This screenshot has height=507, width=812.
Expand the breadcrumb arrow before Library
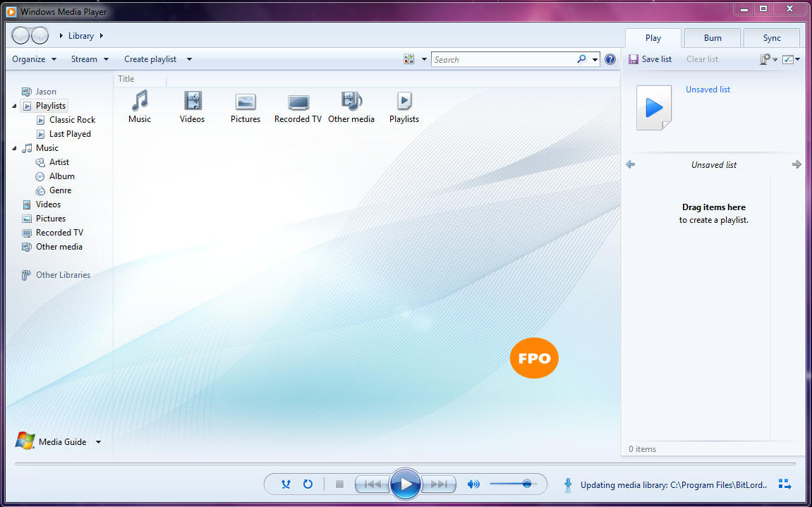(61, 36)
